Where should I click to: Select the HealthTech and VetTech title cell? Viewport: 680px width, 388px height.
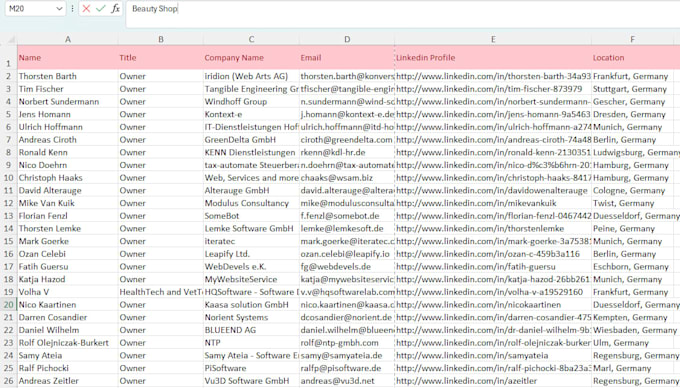coord(160,292)
